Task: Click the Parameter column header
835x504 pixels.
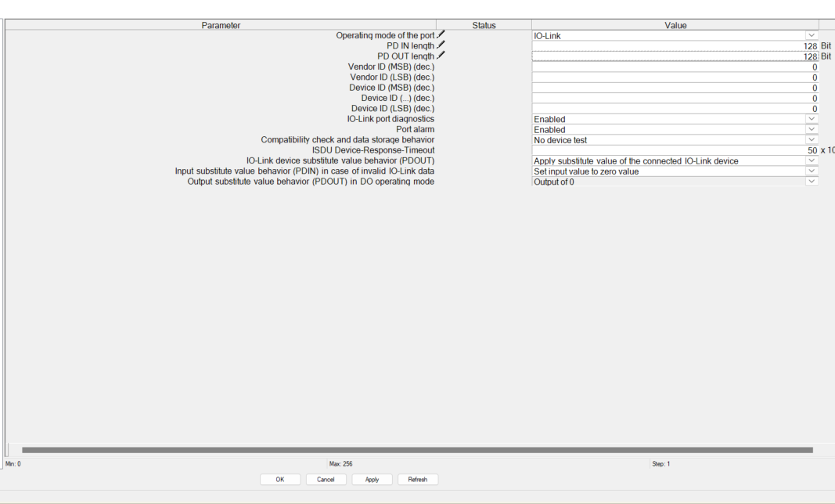Action: tap(221, 25)
